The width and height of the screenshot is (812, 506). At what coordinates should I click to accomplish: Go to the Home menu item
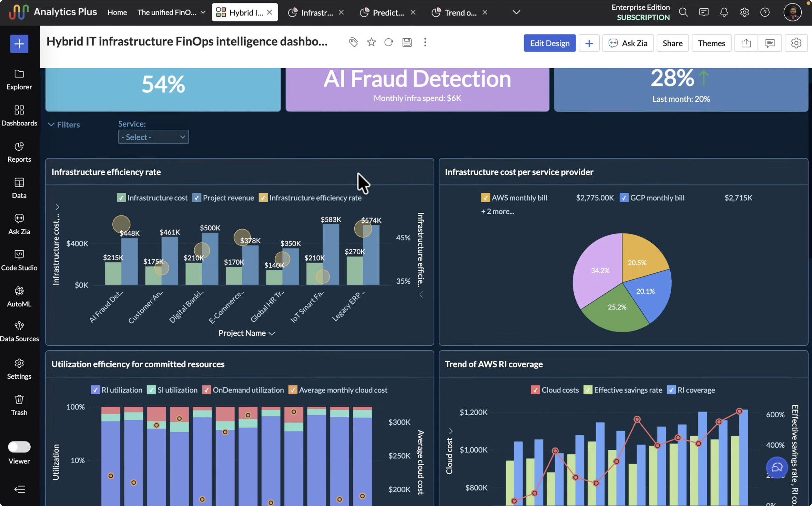(x=117, y=13)
